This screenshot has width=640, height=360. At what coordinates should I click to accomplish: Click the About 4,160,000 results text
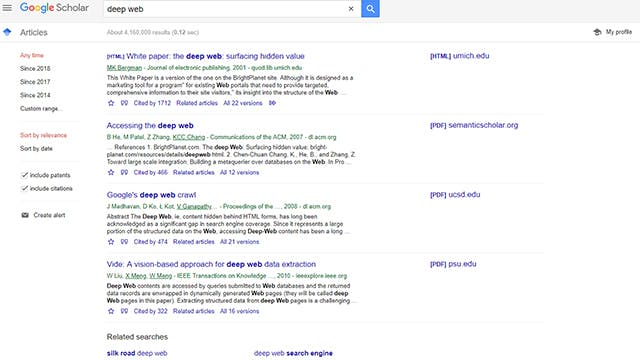coord(153,32)
